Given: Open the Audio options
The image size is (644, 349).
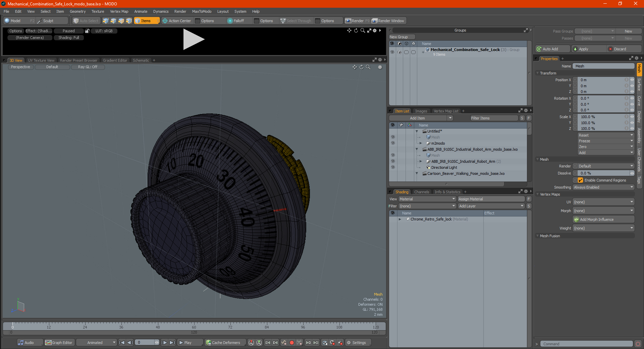Looking at the screenshot, I should (30, 343).
